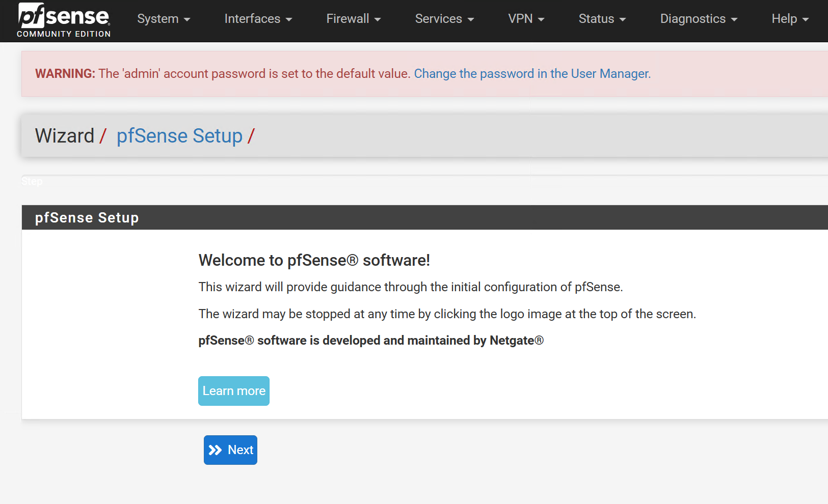Open the Services menu
The image size is (828, 504).
444,19
